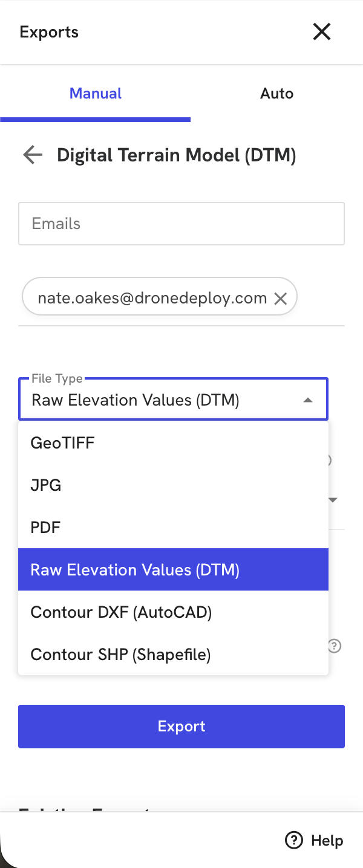Go back from Digital Terrain Model page
The image size is (363, 868).
tap(33, 155)
